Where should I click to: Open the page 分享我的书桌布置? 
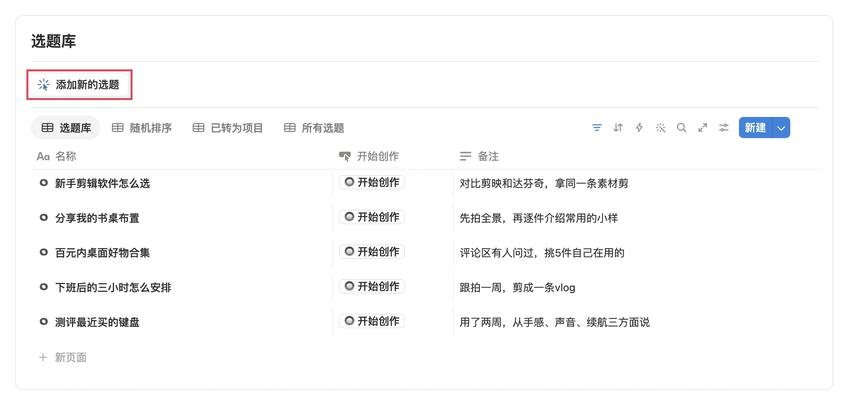click(97, 218)
